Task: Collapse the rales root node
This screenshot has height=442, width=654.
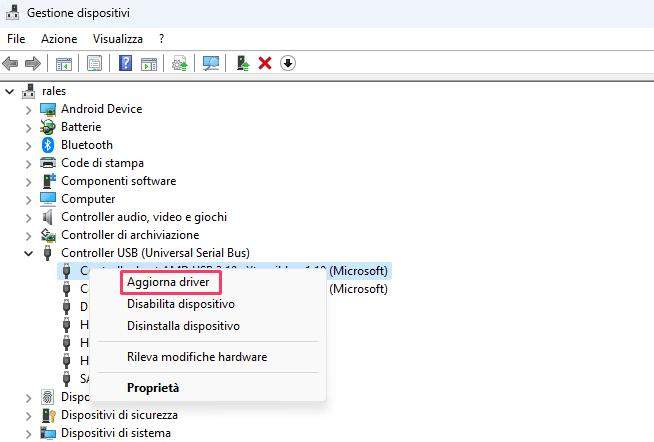Action: pos(10,91)
